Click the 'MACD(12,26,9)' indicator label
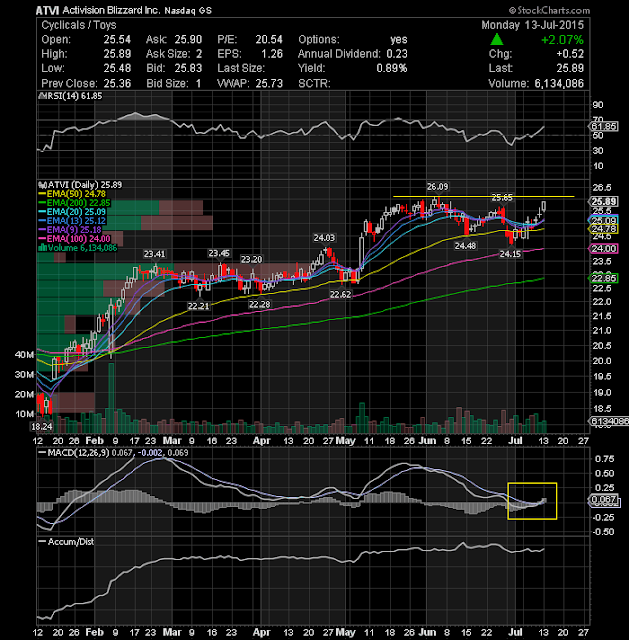 coord(78,453)
